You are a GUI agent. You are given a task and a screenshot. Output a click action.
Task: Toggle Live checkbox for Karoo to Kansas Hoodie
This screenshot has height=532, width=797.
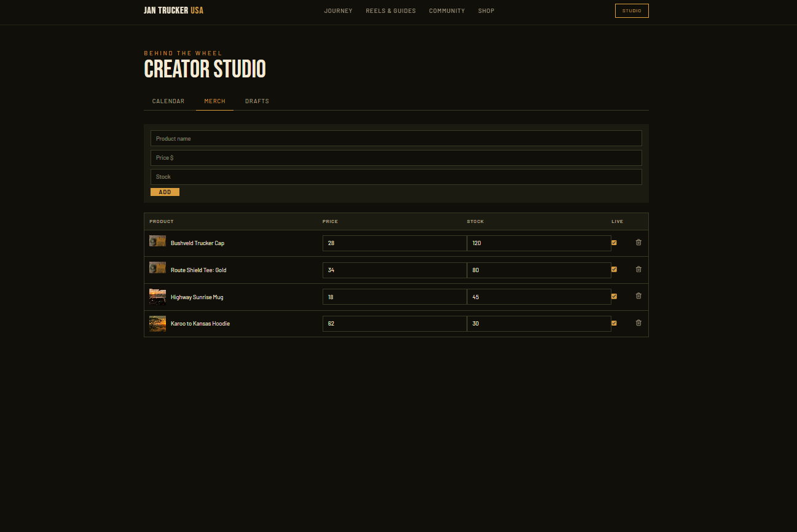tap(614, 323)
